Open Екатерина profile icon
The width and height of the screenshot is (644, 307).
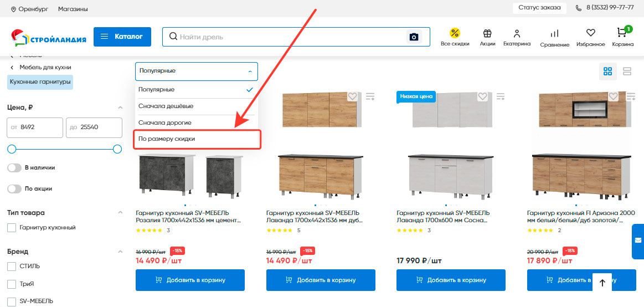click(x=517, y=33)
